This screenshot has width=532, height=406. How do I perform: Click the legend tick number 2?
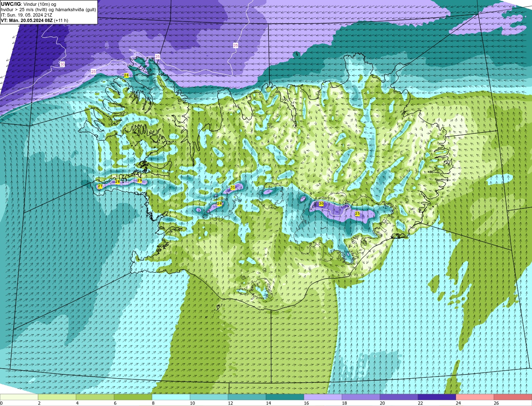point(39,403)
